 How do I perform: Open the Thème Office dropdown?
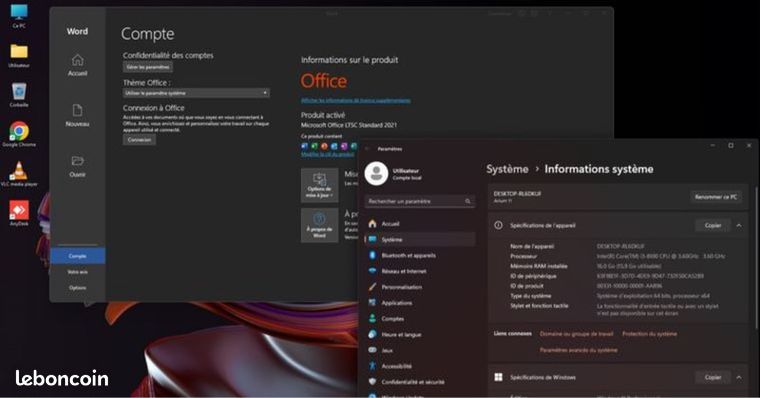(196, 93)
